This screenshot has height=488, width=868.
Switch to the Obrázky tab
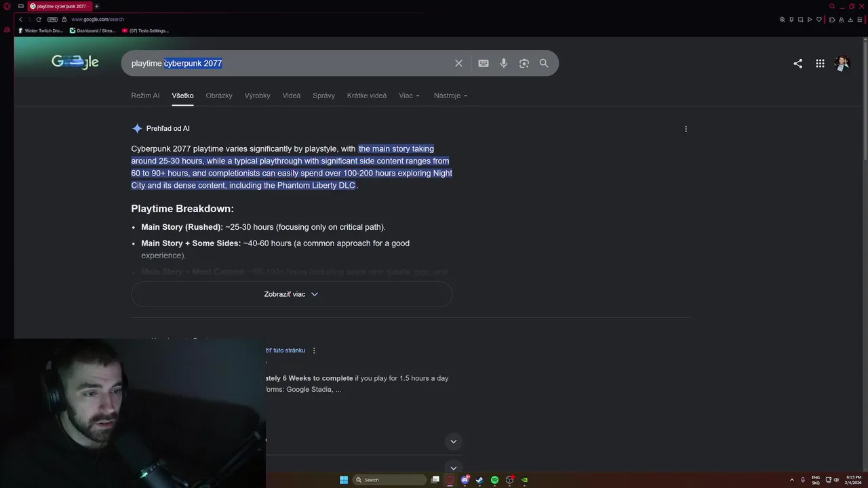[219, 96]
